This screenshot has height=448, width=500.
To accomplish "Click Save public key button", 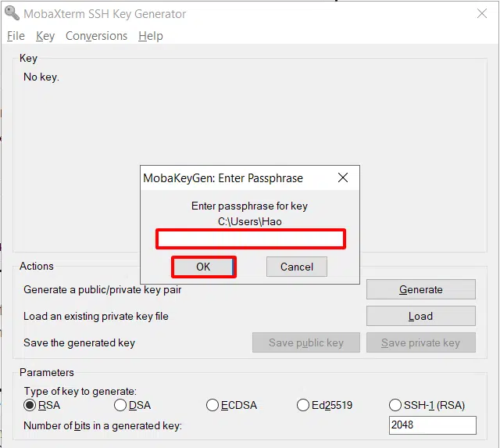I will (306, 342).
